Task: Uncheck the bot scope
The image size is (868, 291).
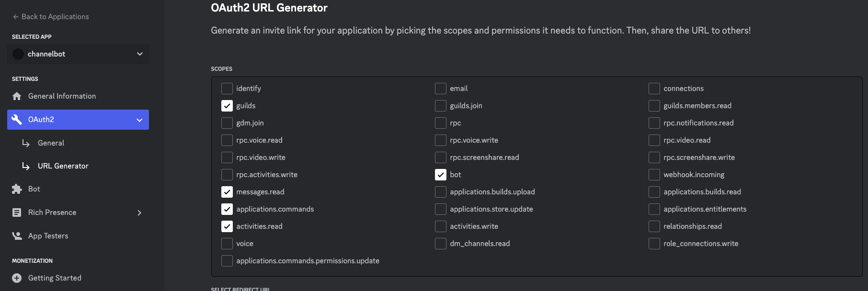Action: [x=441, y=175]
